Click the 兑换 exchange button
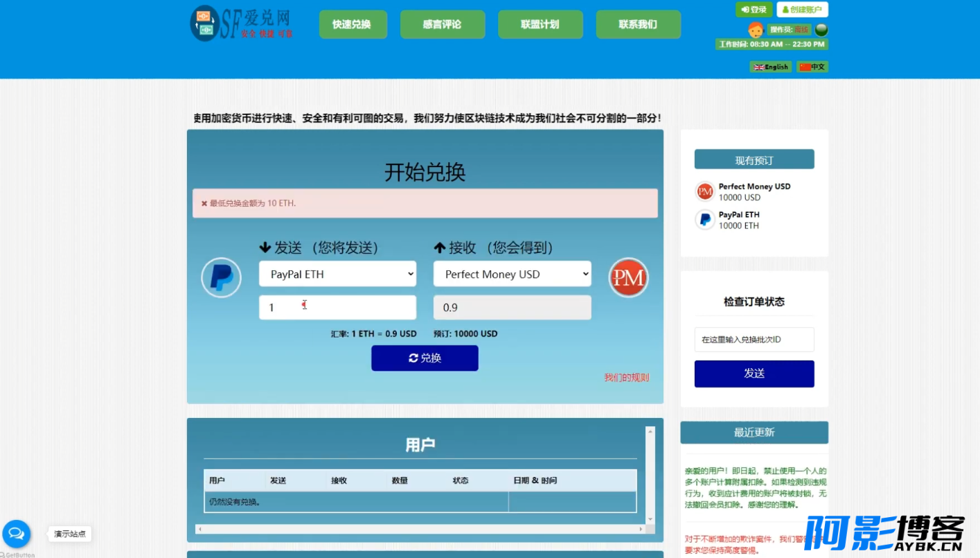980x558 pixels. tap(425, 358)
